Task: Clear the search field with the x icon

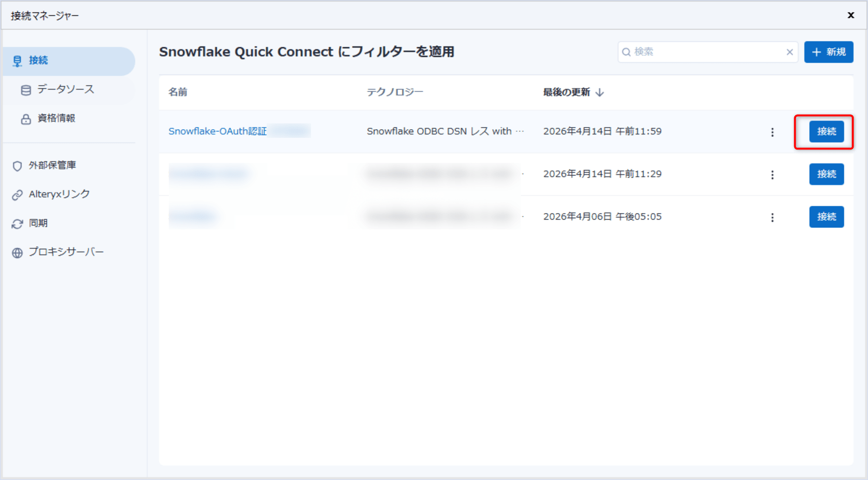Action: 790,52
